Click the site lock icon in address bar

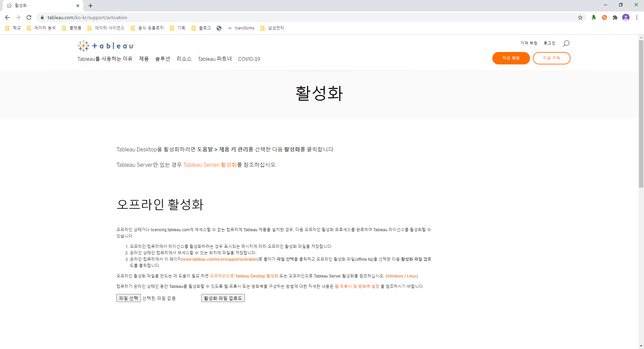(x=42, y=17)
